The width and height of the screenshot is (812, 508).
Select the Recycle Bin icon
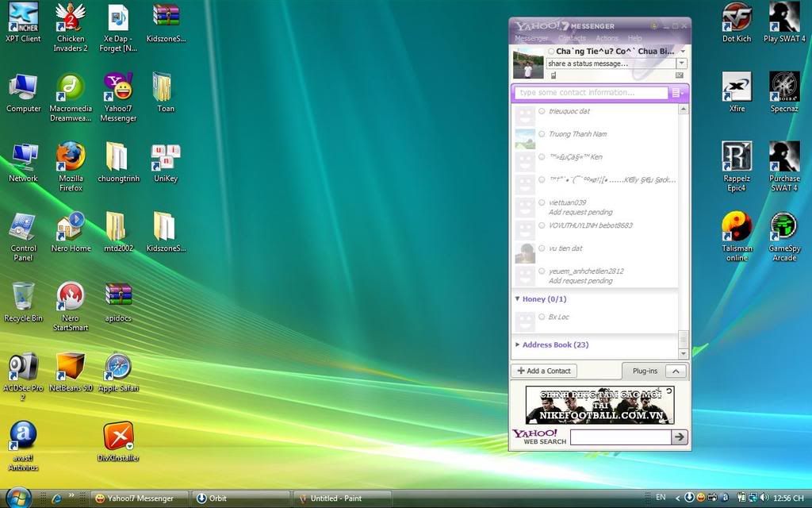(x=23, y=302)
